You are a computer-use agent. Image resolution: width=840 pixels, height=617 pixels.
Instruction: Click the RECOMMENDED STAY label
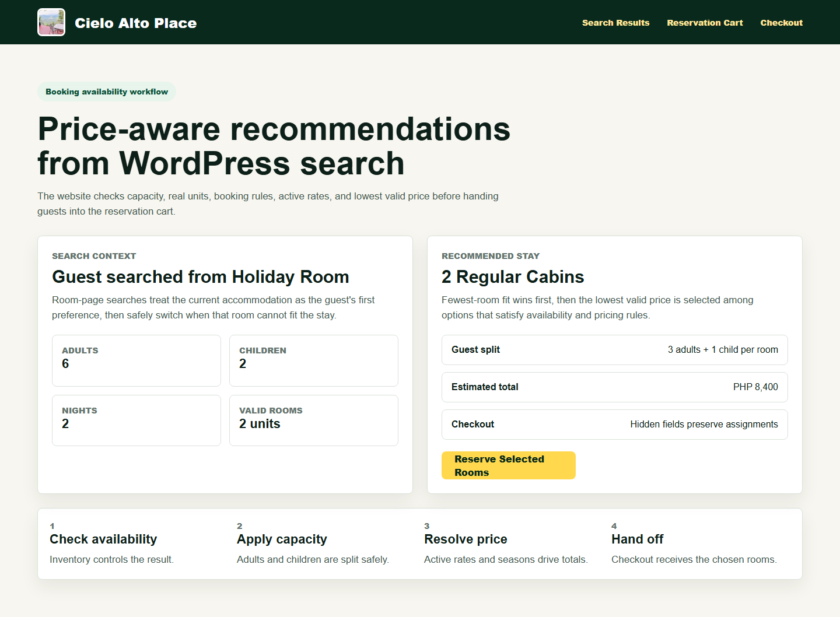491,256
